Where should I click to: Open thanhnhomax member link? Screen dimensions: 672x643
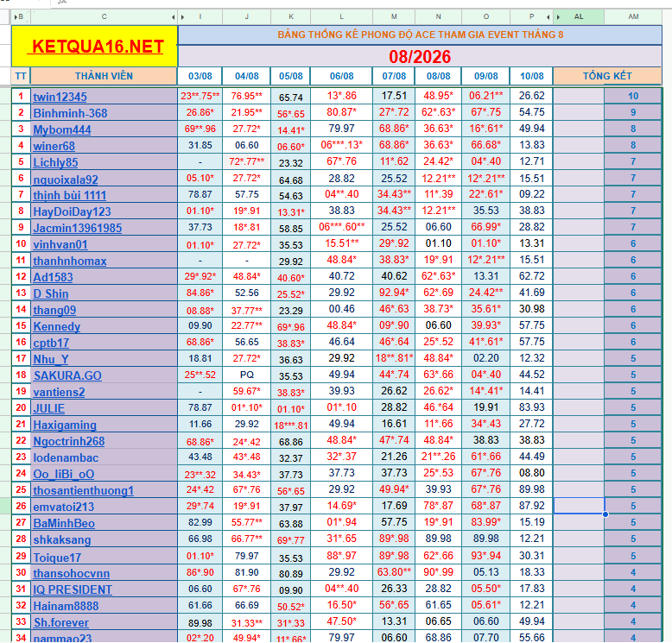(x=70, y=261)
